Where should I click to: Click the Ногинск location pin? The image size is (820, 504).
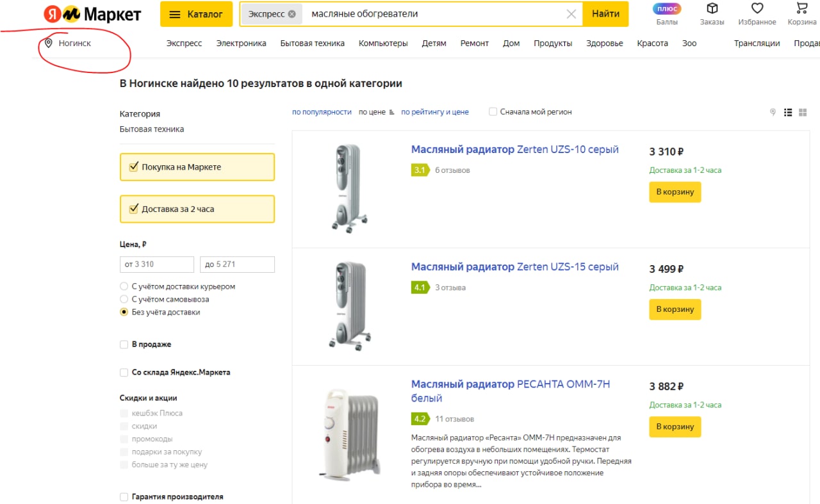point(49,44)
